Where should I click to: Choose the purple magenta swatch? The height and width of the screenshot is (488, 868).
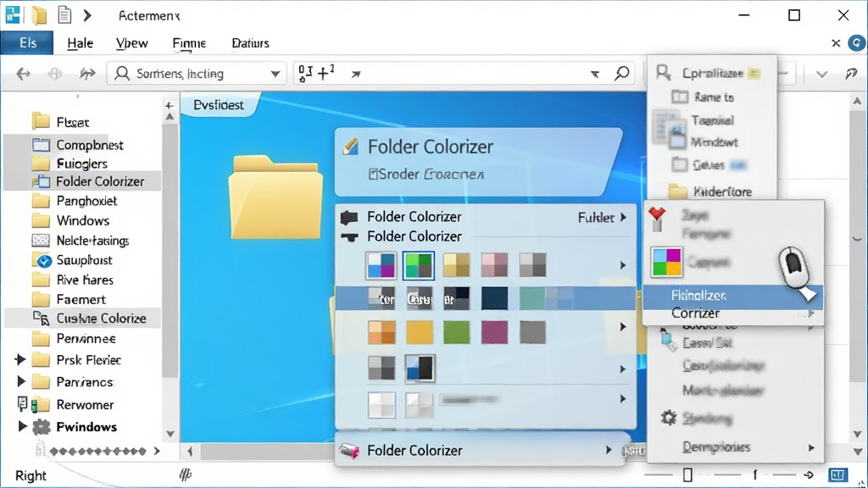494,332
